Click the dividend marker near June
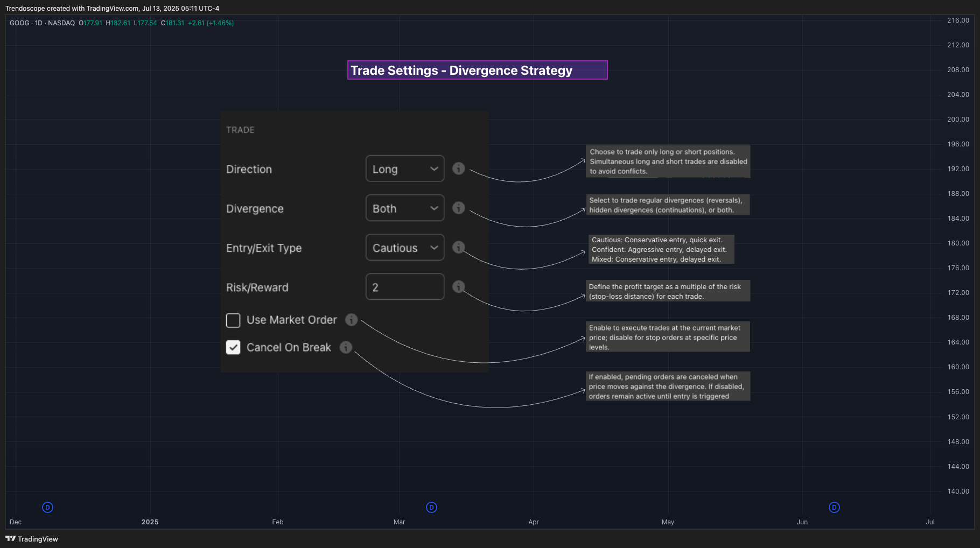 [x=834, y=507]
